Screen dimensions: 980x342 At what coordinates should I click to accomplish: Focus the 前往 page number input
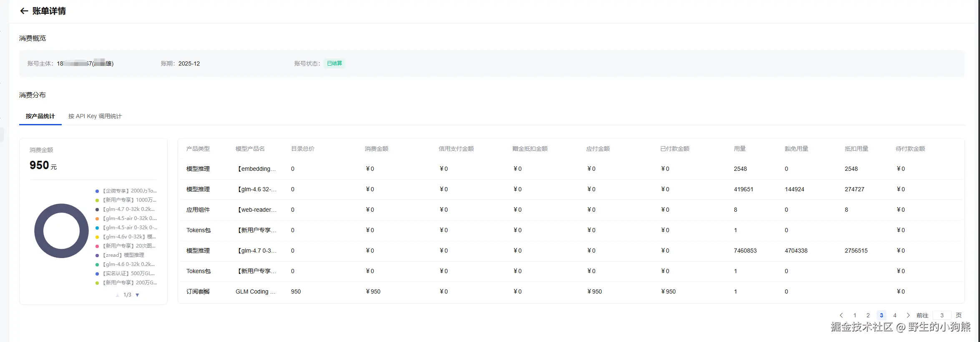(942, 315)
